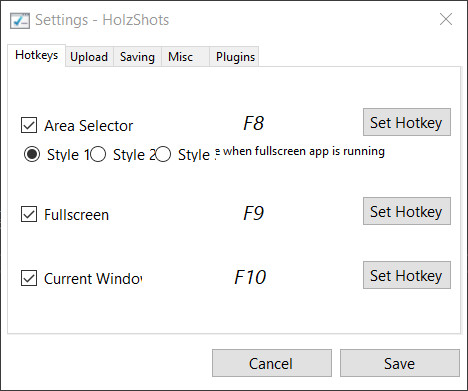The image size is (468, 391).
Task: Cancel the settings changes
Action: tap(272, 363)
